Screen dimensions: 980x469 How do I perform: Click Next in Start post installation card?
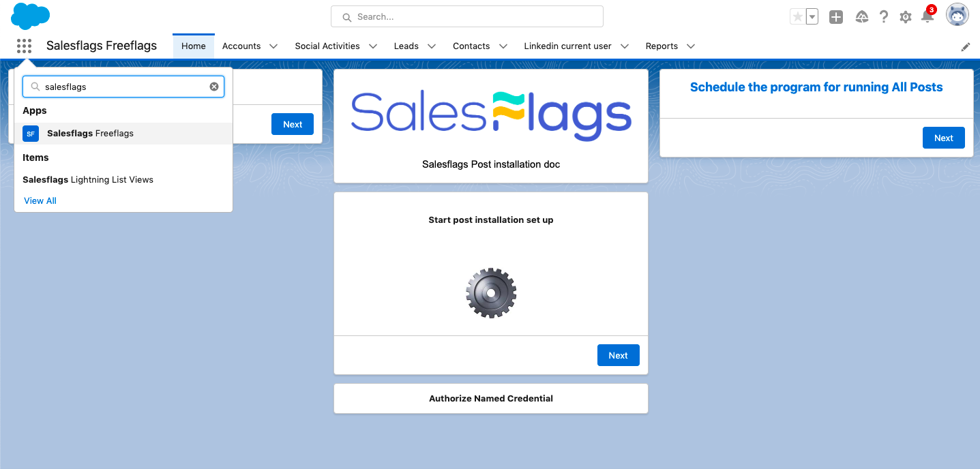point(618,355)
